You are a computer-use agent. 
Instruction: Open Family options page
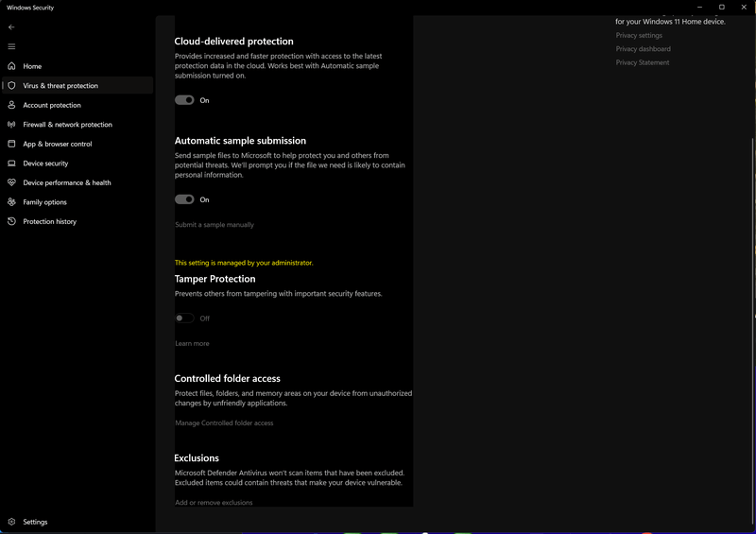click(x=77, y=202)
